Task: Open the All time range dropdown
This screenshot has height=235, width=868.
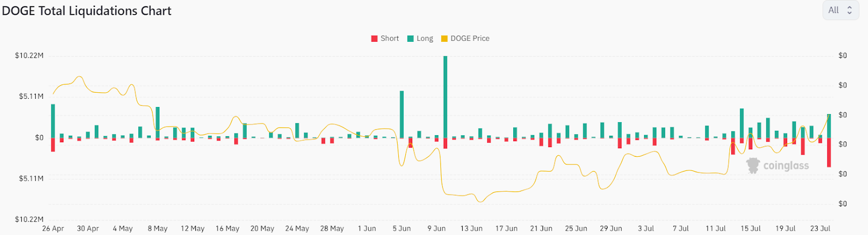Action: (x=840, y=10)
